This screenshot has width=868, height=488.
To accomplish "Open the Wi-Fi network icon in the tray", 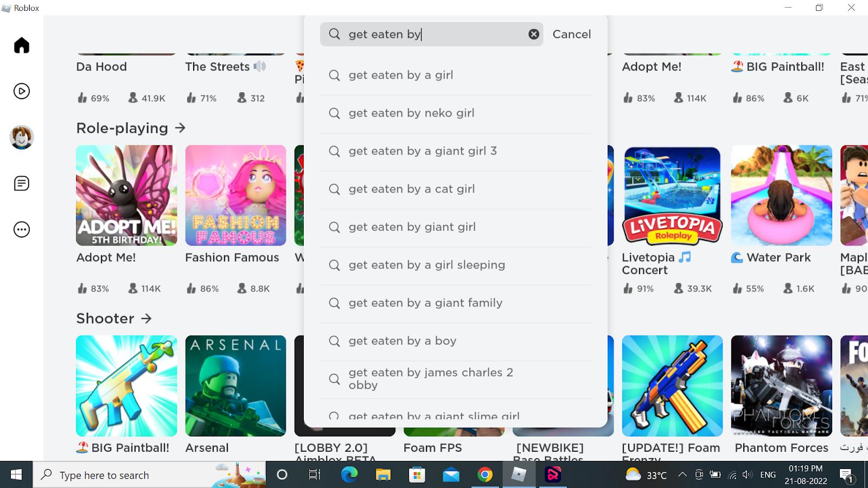I will click(x=732, y=475).
